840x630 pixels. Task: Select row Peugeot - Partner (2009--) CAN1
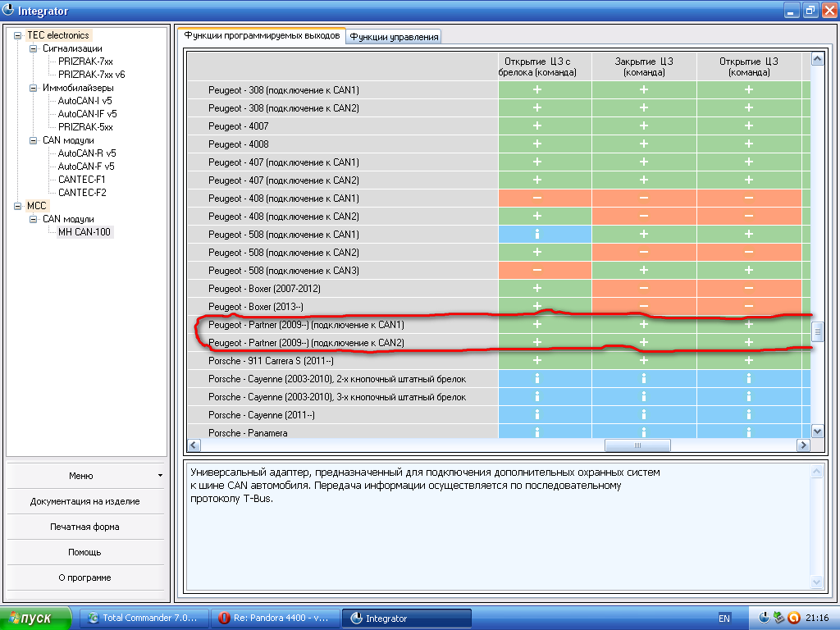[343, 325]
